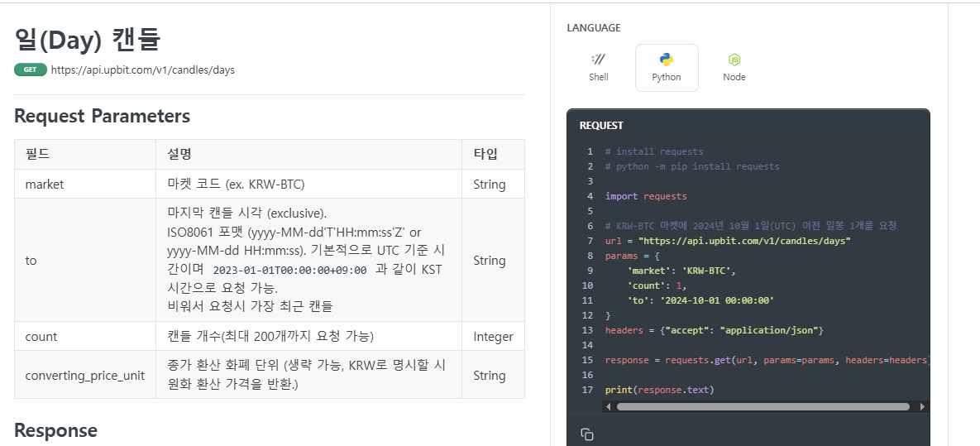Click the 'to' field cell

click(85, 260)
